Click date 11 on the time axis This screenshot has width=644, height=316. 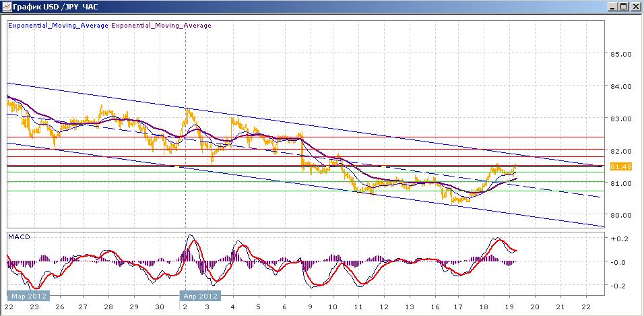[358, 307]
